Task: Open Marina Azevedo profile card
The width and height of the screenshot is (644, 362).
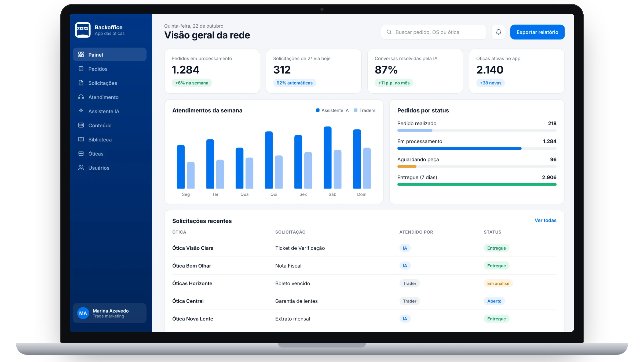Action: coord(109,313)
